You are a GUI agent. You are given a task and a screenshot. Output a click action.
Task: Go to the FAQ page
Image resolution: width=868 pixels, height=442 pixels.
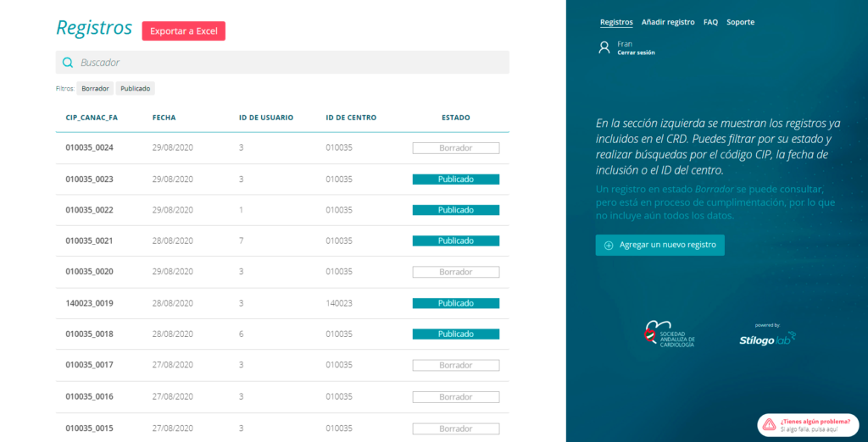click(710, 22)
